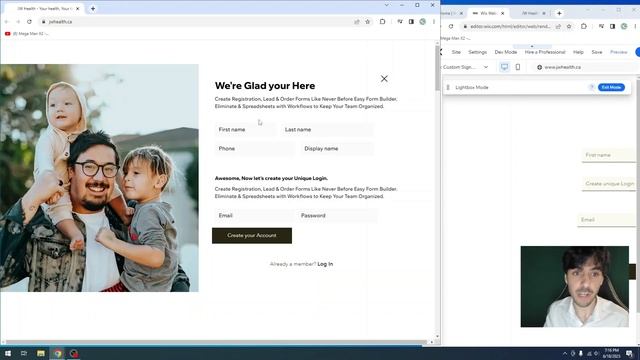Focus the Display name input field

pyautogui.click(x=337, y=149)
